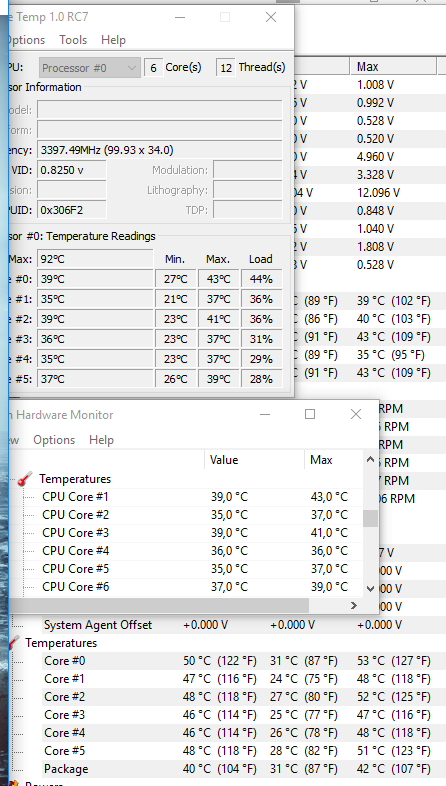Screen dimensions: 446x786
Task: Click the Thread(s) count field showing 12
Action: (x=226, y=68)
